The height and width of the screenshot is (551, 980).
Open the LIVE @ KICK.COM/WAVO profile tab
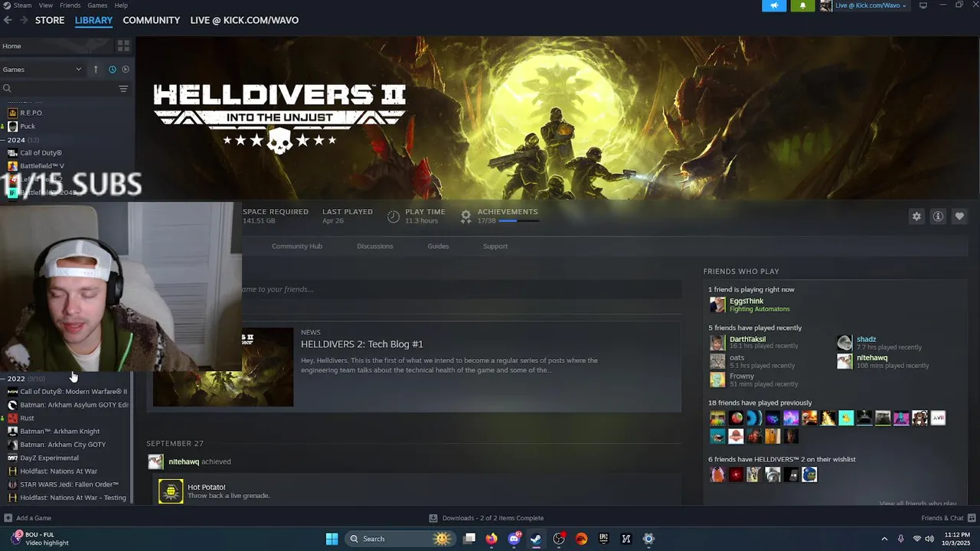(244, 21)
